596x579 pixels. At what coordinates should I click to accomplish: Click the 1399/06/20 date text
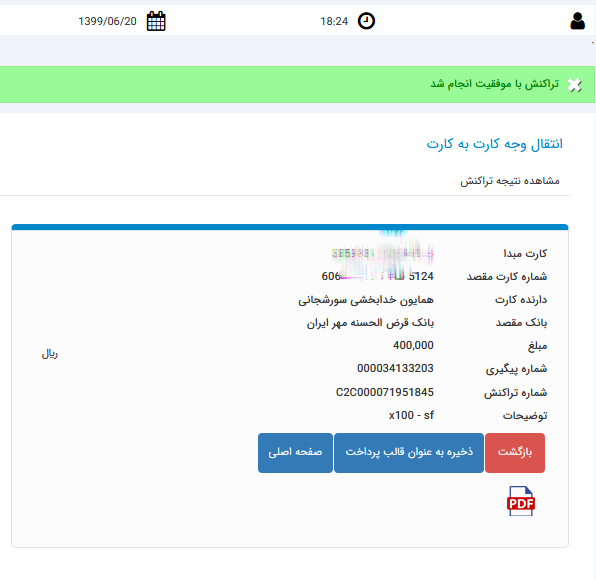107,21
